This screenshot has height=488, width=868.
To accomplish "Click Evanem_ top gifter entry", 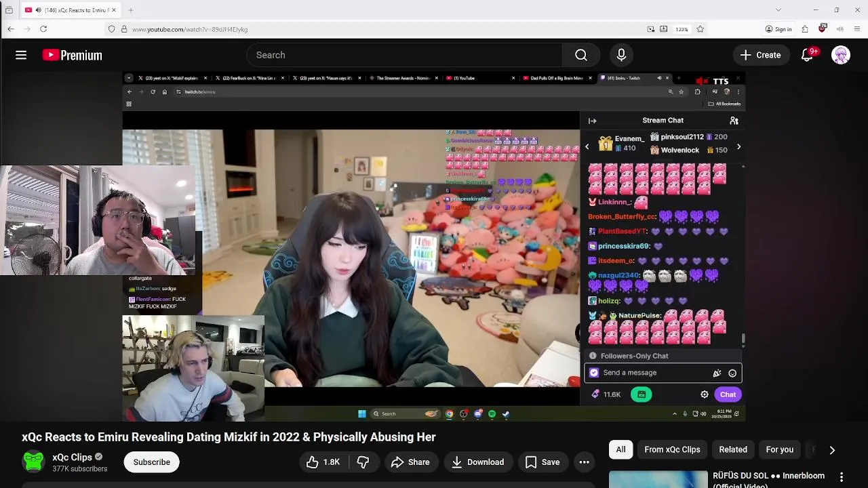I will pos(620,143).
